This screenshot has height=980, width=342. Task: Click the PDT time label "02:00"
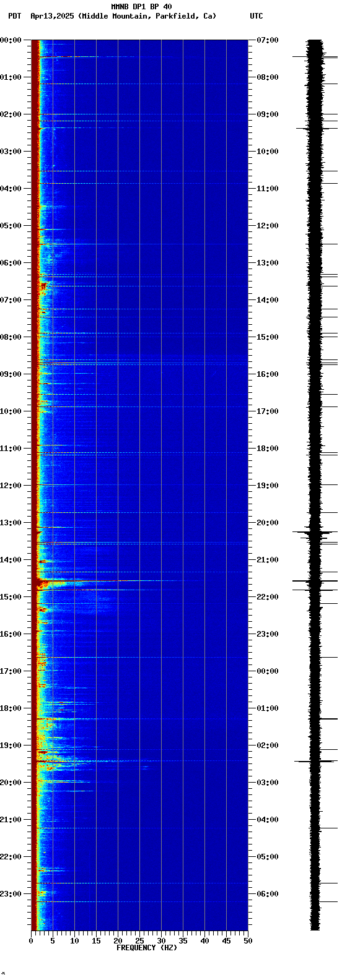click(11, 114)
